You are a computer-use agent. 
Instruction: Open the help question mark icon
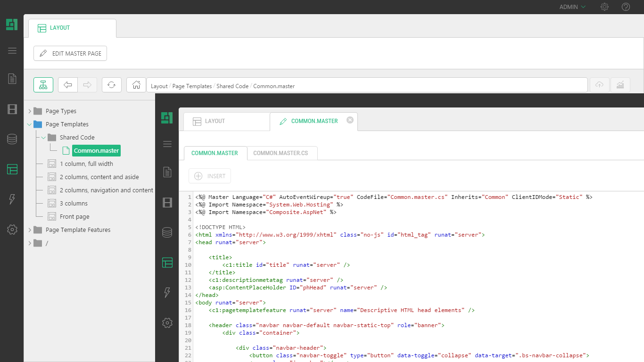click(626, 7)
